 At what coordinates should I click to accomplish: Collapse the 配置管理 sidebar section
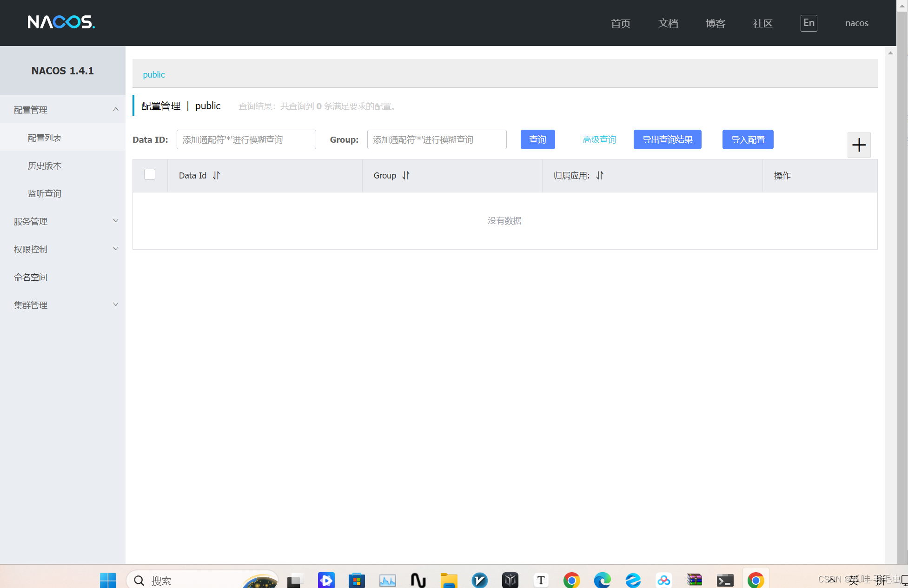[x=63, y=110]
